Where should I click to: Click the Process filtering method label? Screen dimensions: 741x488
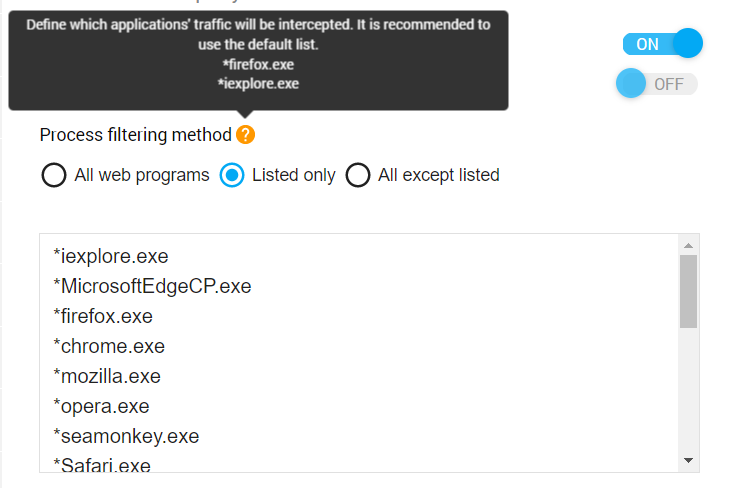(135, 135)
